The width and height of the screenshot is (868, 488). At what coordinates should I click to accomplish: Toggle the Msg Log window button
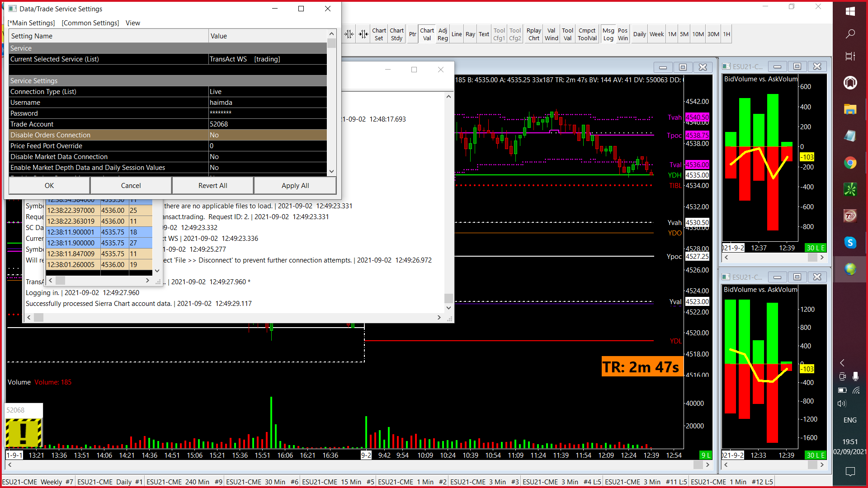click(608, 34)
